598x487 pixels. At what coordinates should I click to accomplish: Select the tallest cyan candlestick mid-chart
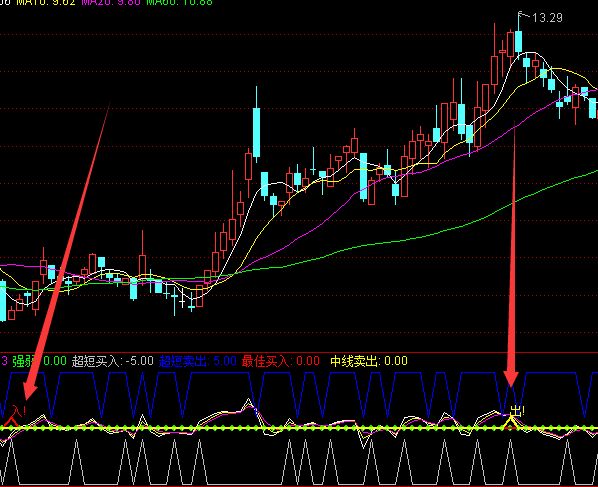257,132
